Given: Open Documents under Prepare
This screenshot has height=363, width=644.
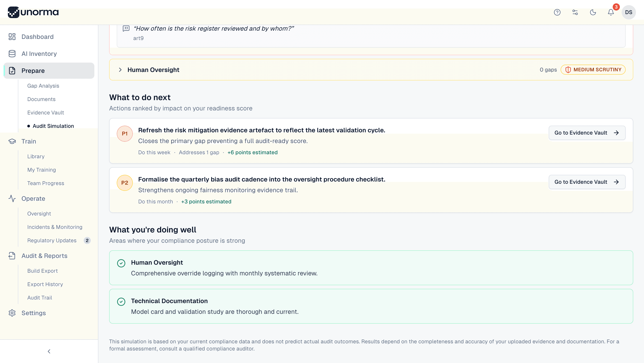Looking at the screenshot, I should [41, 99].
